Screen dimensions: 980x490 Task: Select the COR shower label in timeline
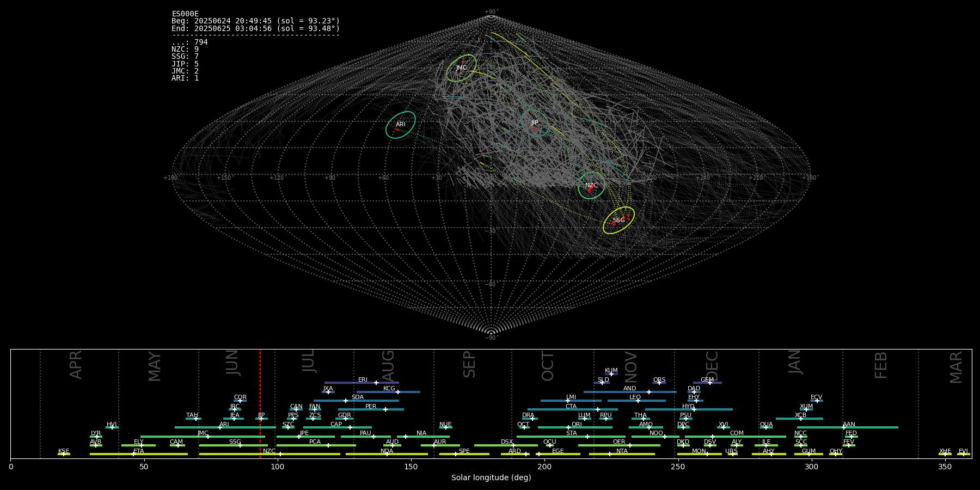point(240,397)
